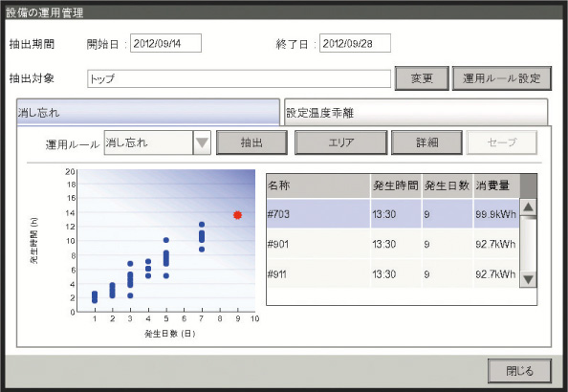The image size is (568, 392).
Task: Click the 詳細 button
Action: (x=426, y=142)
